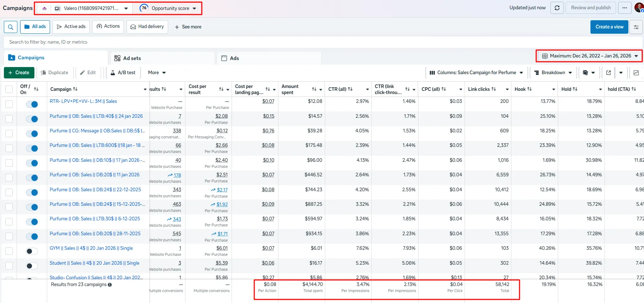Image resolution: width=644 pixels, height=303 pixels.
Task: Expand Columns: Sales Campaign for Perfume dropdown
Action: pos(476,73)
